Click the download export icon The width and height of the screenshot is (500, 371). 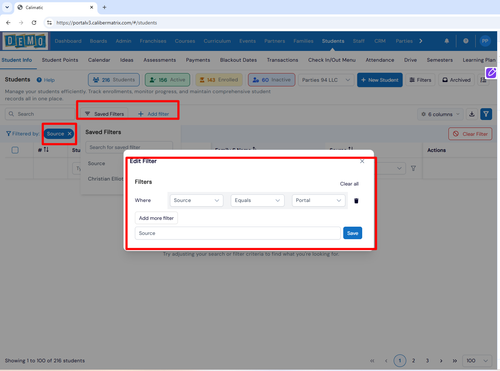coord(472,114)
